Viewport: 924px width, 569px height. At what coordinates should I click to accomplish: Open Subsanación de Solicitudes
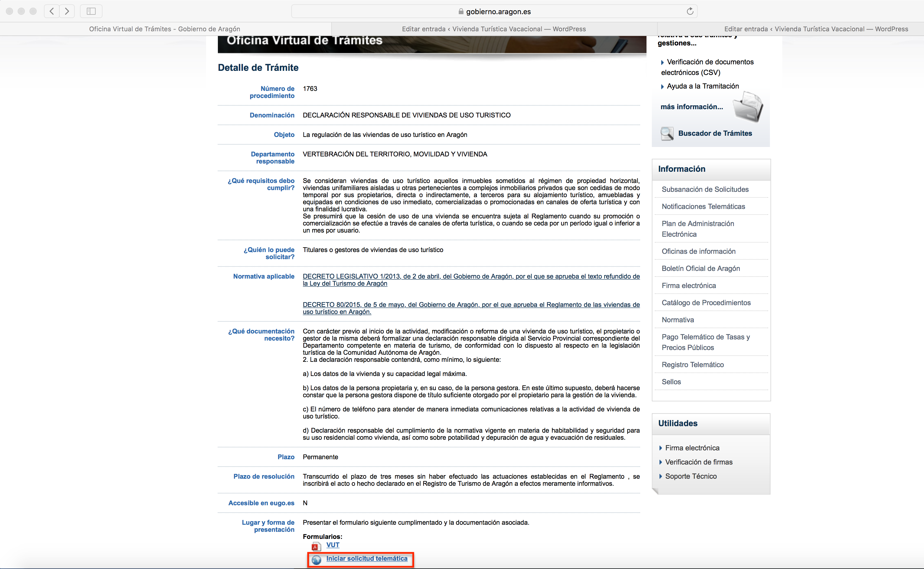coord(705,189)
